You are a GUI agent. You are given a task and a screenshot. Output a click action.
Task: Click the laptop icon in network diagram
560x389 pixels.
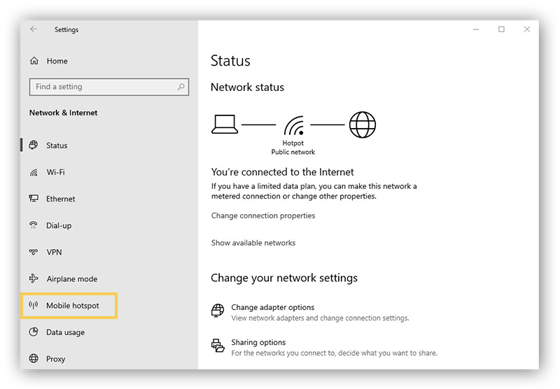coord(225,124)
